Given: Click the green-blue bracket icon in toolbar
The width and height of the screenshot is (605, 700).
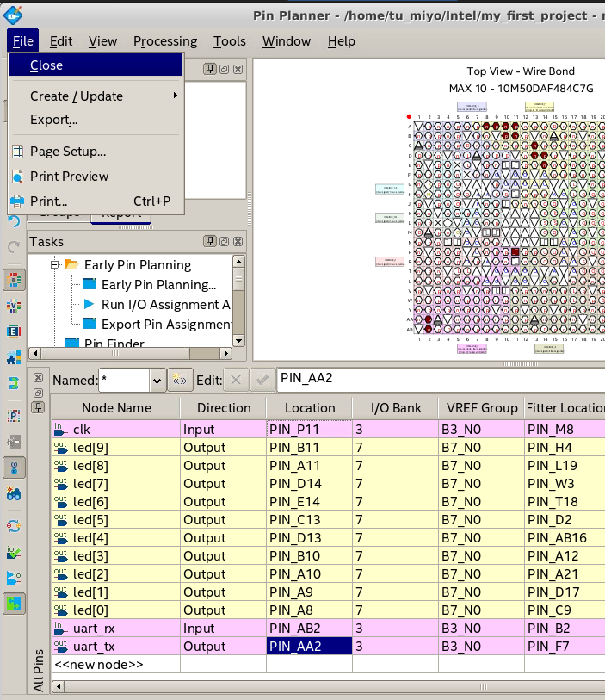Looking at the screenshot, I should 14,383.
